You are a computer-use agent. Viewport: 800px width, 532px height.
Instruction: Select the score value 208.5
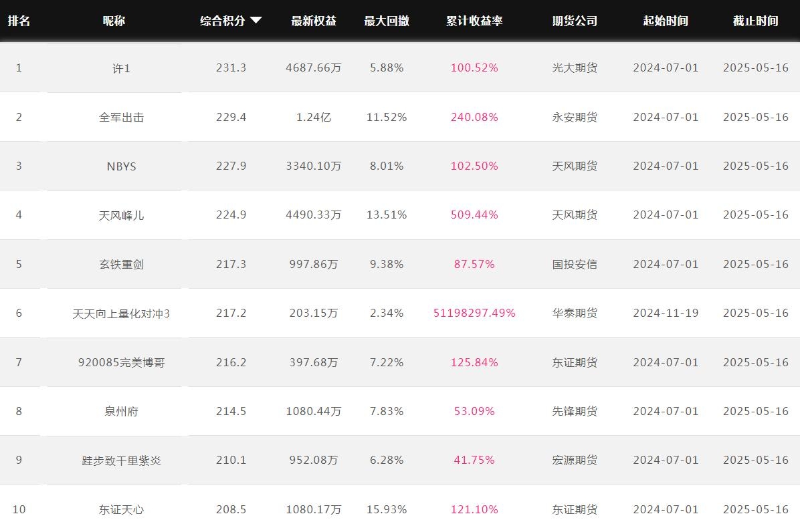(x=231, y=509)
